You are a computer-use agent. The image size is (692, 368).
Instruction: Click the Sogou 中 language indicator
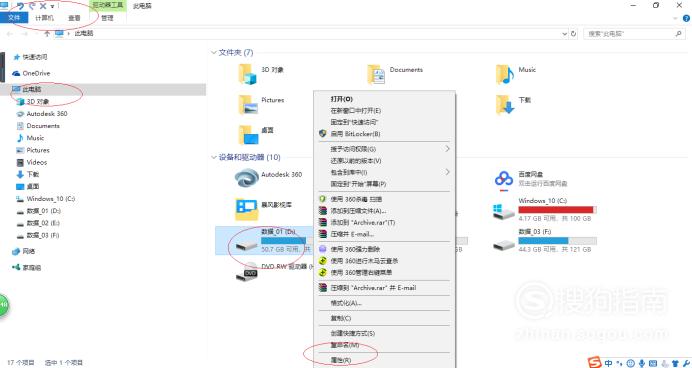point(609,363)
